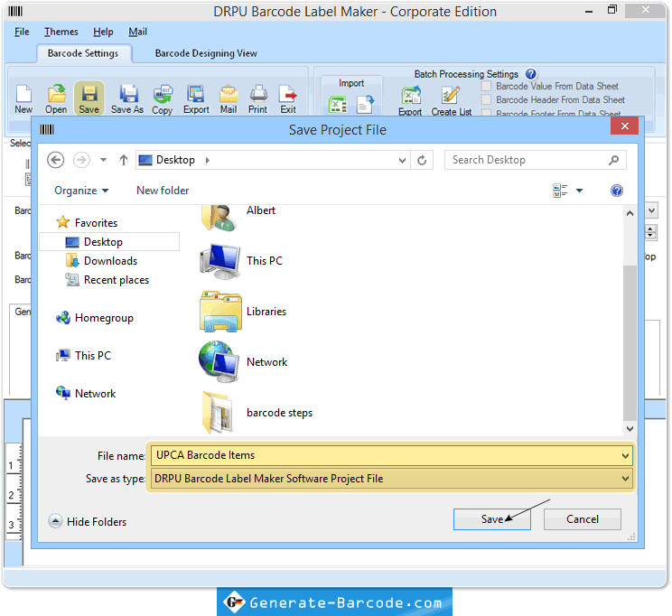Click the Create List icon
The width and height of the screenshot is (672, 616).
tap(452, 101)
